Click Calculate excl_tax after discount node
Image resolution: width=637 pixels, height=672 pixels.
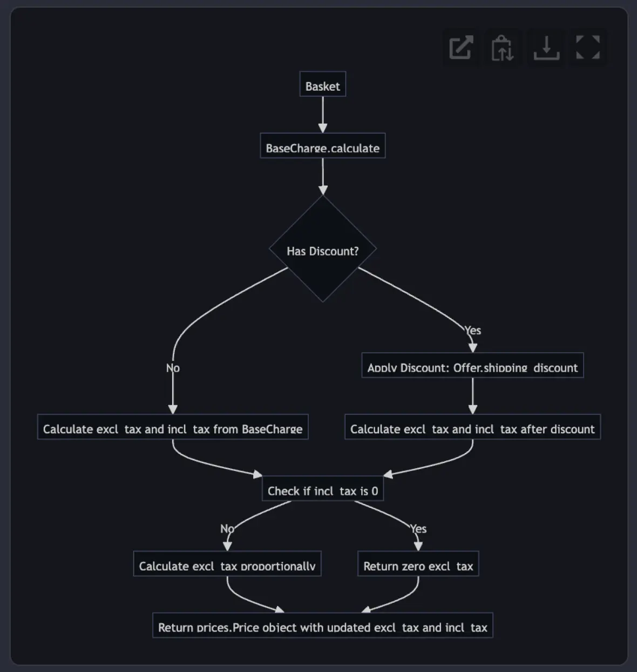[x=472, y=427]
